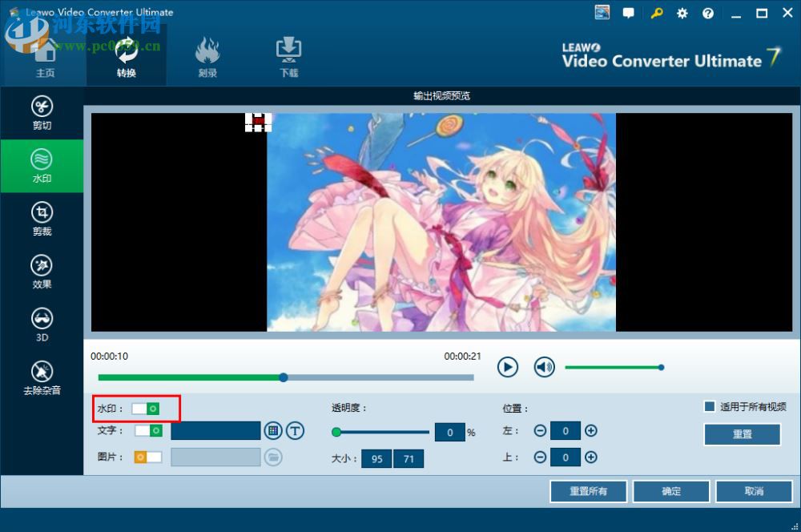Switch to the 主页 home tab
The image size is (801, 532).
(46, 56)
